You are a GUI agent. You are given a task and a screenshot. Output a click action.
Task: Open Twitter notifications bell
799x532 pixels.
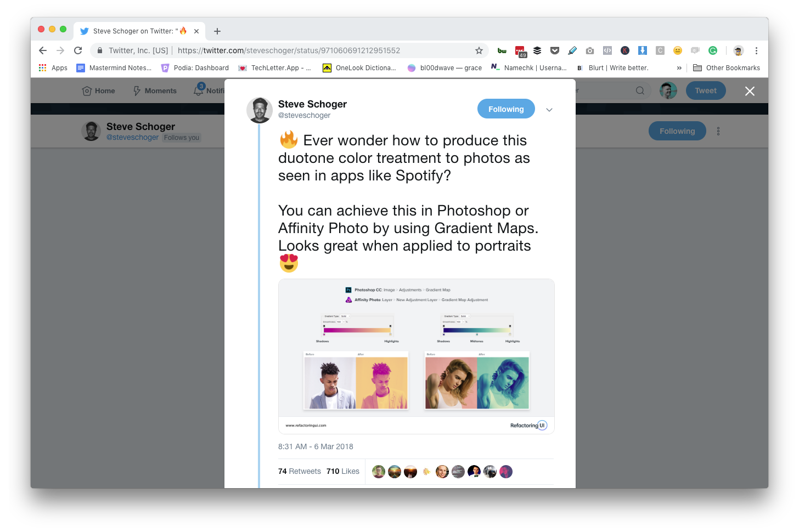199,90
